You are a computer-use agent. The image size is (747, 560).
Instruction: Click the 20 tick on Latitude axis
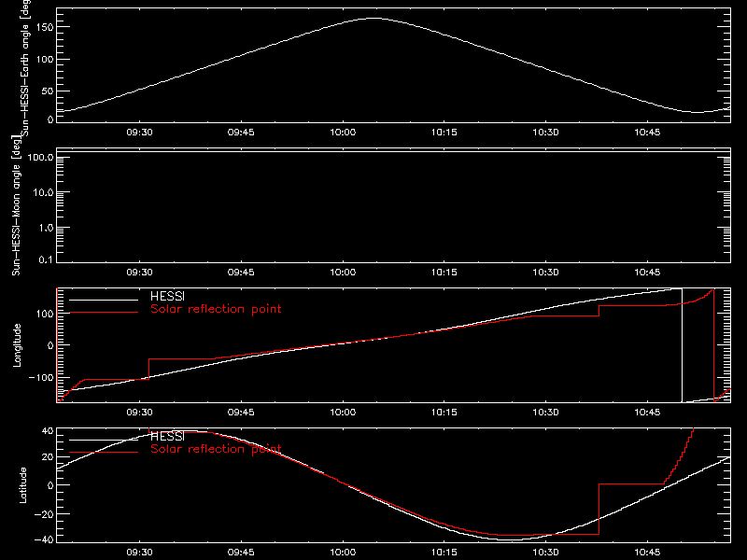coord(49,457)
